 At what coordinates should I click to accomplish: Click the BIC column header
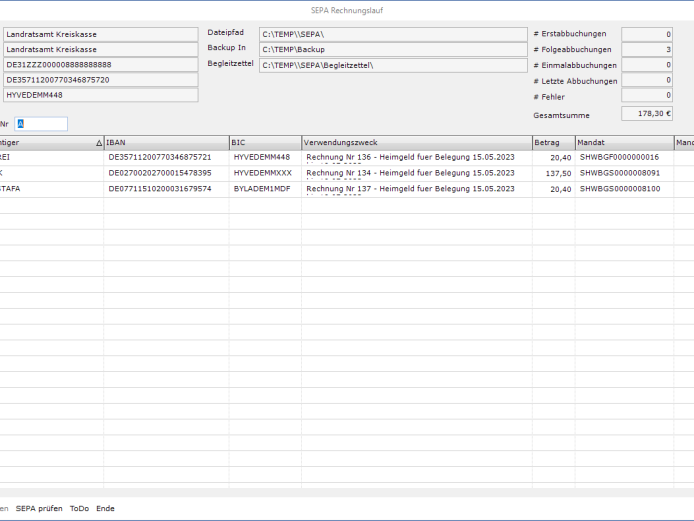[x=264, y=143]
